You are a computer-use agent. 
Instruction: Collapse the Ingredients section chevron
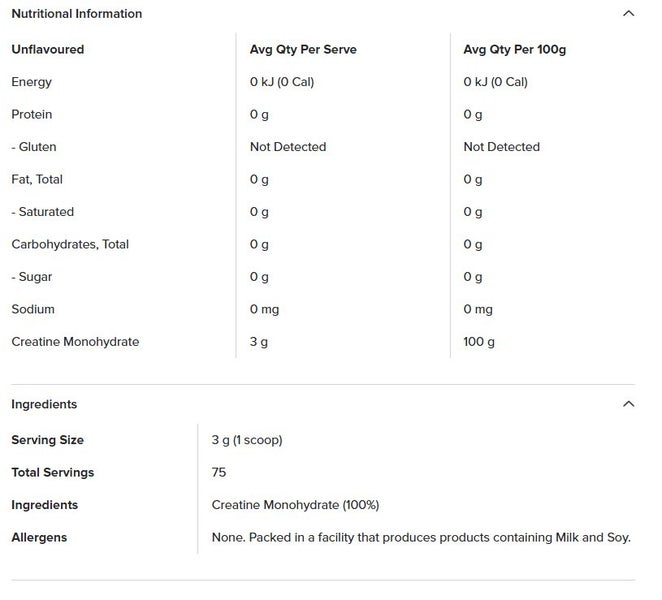tap(628, 404)
